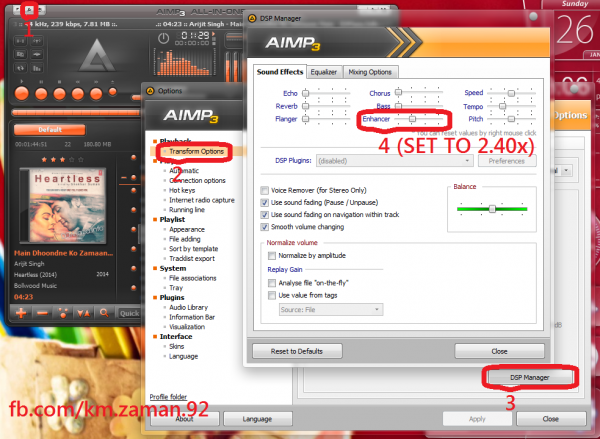Click the Reverb slider handle

coord(305,106)
